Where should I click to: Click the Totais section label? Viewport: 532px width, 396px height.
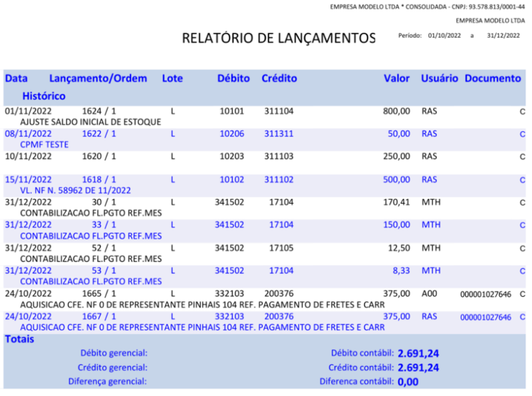19,339
